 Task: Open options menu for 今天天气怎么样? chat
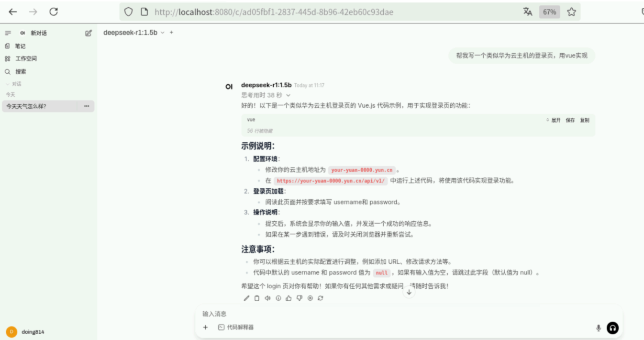tap(87, 106)
